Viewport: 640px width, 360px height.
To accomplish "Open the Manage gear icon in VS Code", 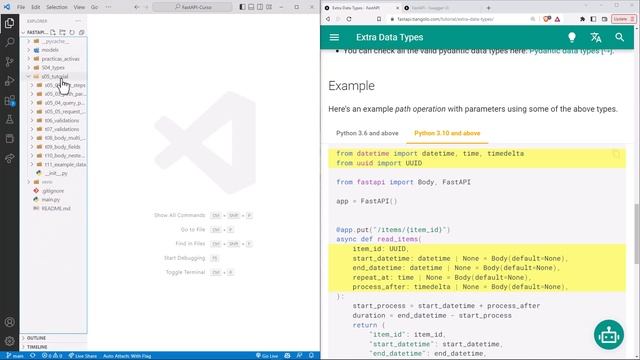I will (9, 341).
